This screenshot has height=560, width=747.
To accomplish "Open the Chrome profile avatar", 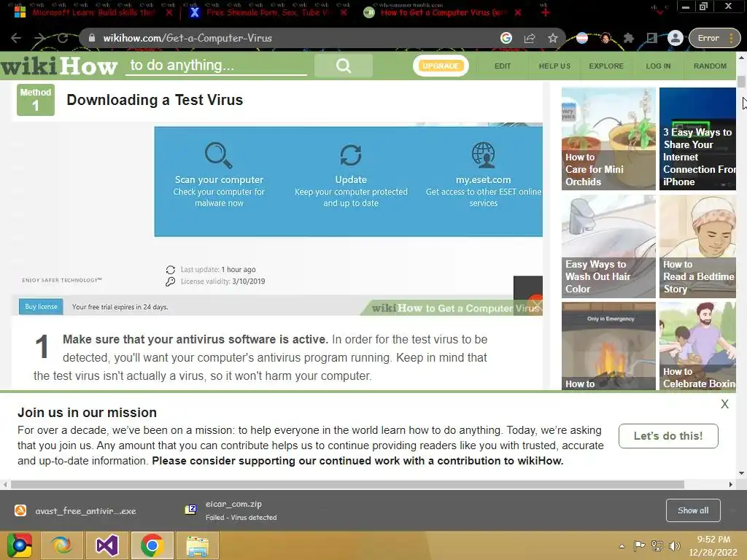I will pos(675,38).
